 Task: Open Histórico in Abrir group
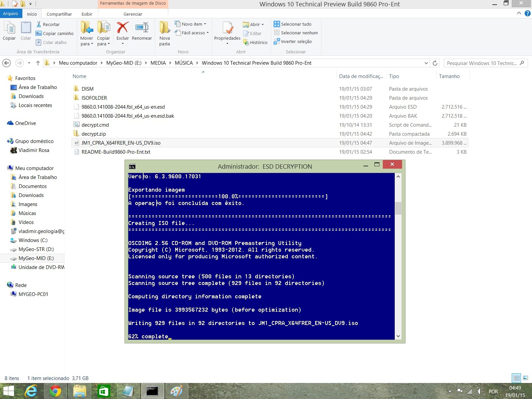pyautogui.click(x=256, y=42)
